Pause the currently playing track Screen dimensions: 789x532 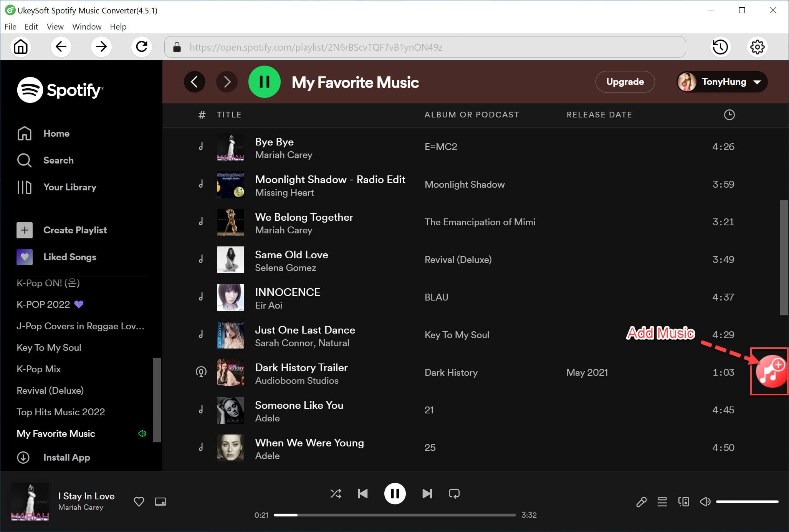[395, 494]
